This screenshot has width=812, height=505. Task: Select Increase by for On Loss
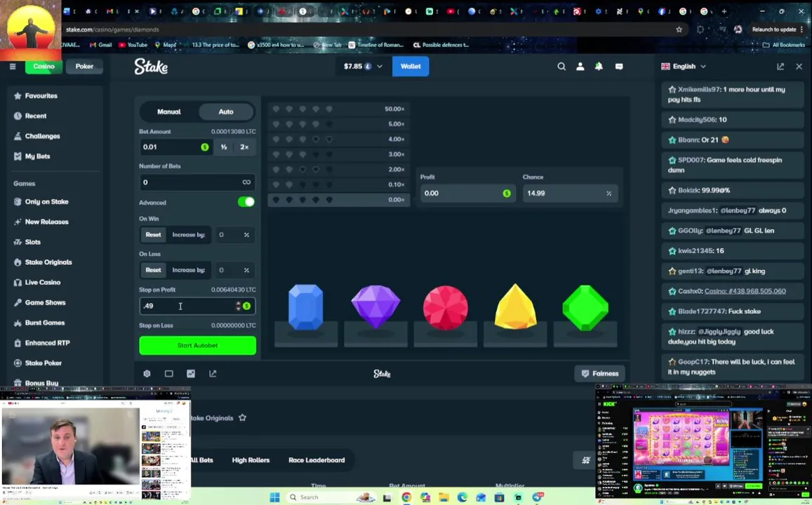189,270
